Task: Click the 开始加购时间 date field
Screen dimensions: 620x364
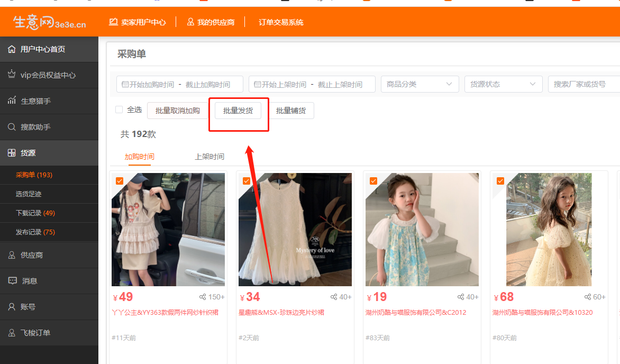Action: [152, 84]
